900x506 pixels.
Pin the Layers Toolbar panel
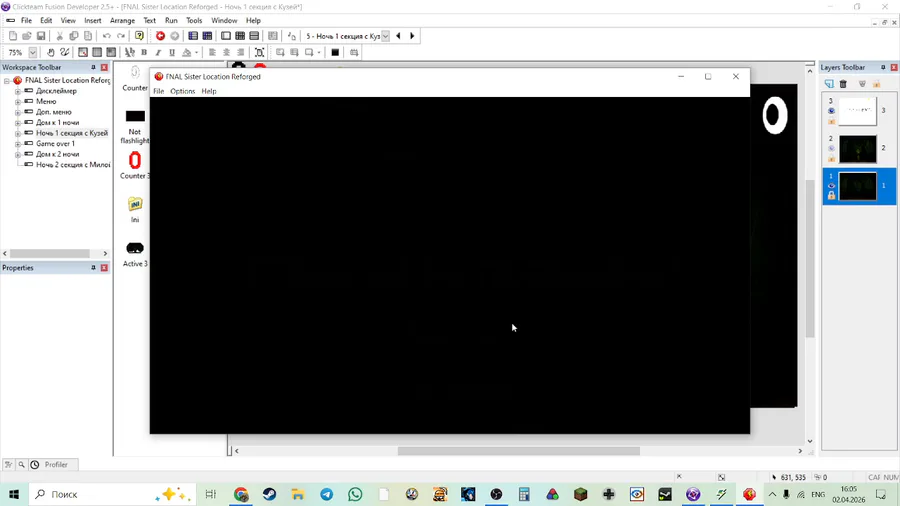point(883,67)
